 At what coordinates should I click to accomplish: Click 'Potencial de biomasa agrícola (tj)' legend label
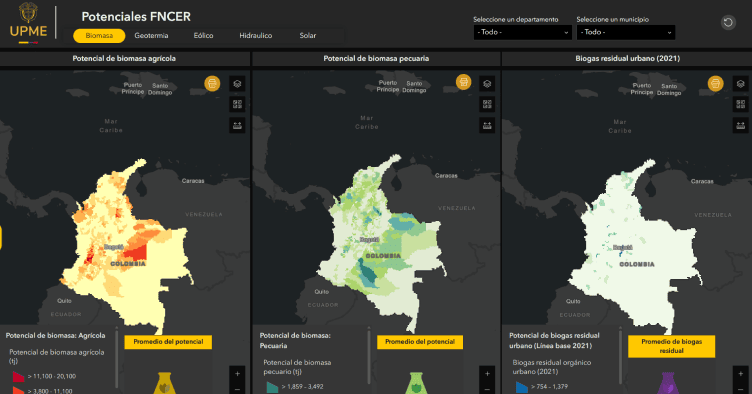click(x=57, y=357)
